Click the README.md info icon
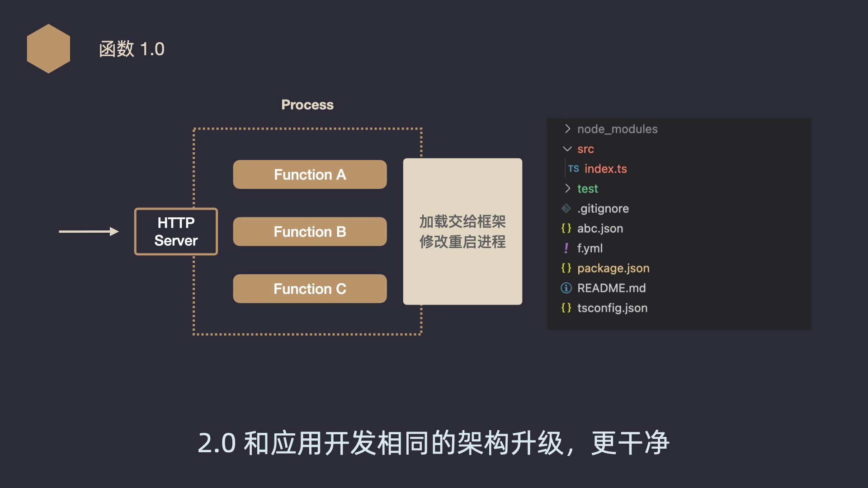The width and height of the screenshot is (868, 488). click(x=569, y=289)
